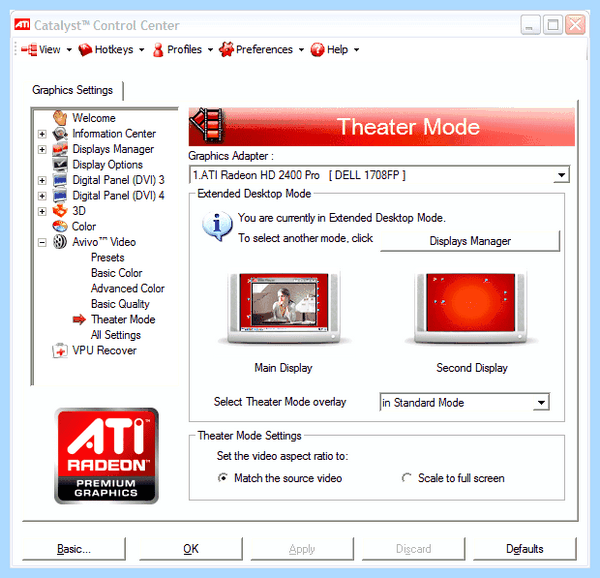Viewport: 600px width, 578px height.
Task: Select Basic Color tree item
Action: (117, 273)
